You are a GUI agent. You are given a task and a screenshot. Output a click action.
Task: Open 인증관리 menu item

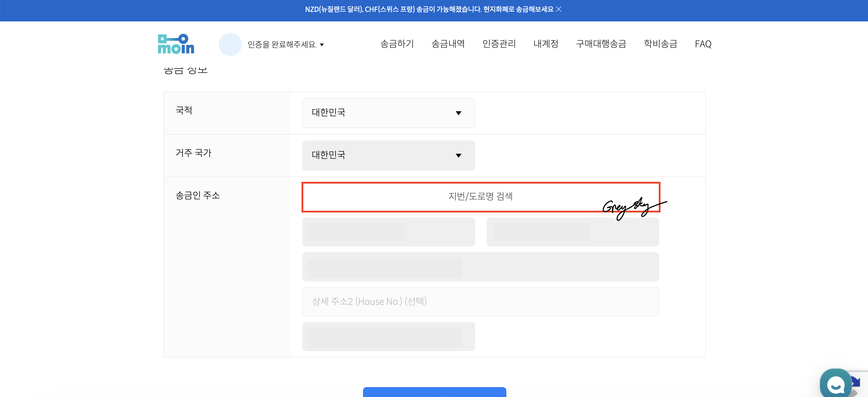pyautogui.click(x=499, y=44)
